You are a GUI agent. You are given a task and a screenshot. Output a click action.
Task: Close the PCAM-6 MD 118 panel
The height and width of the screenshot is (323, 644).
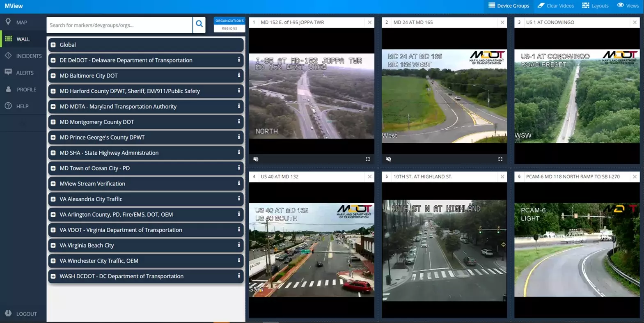635,177
